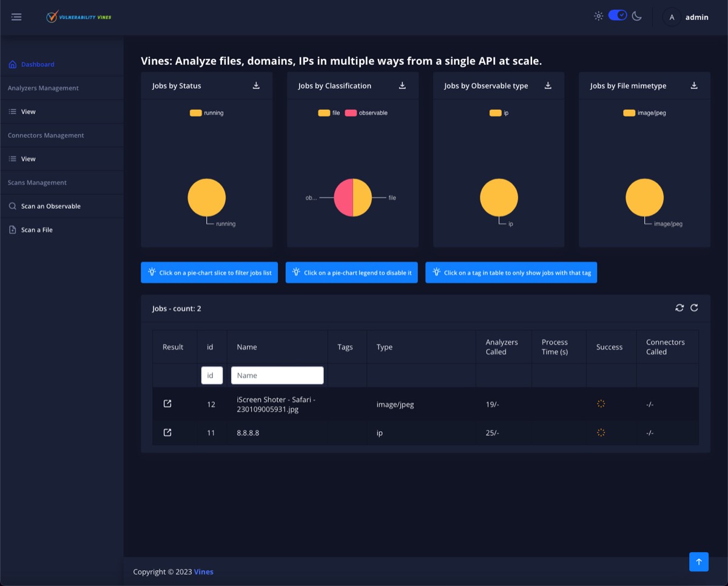Download the Jobs by Classification chart
The image size is (728, 586).
402,86
